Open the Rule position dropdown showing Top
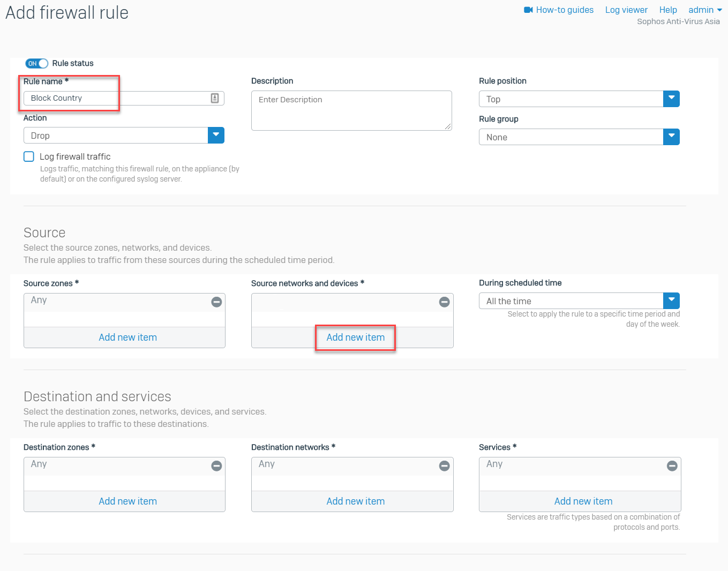728x571 pixels. pos(671,99)
